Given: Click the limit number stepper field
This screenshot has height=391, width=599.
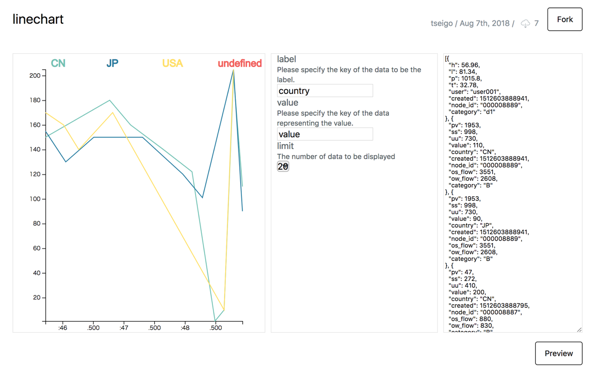Looking at the screenshot, I should (x=283, y=166).
